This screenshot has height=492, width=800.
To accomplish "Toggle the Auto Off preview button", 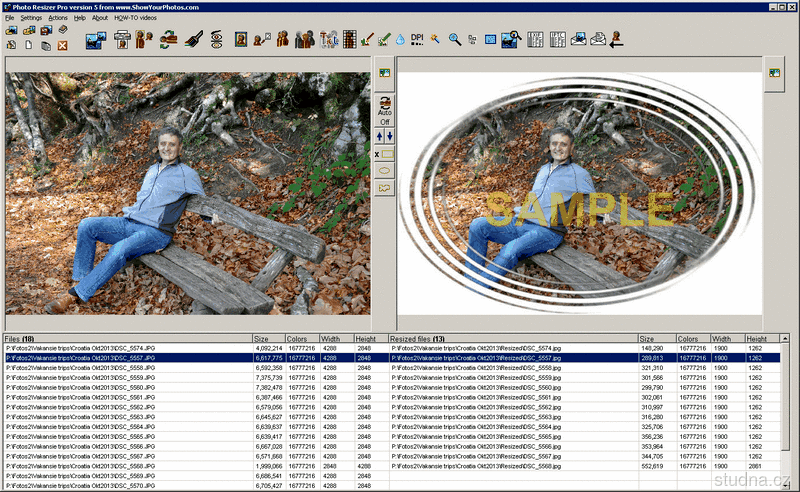I will click(x=384, y=111).
